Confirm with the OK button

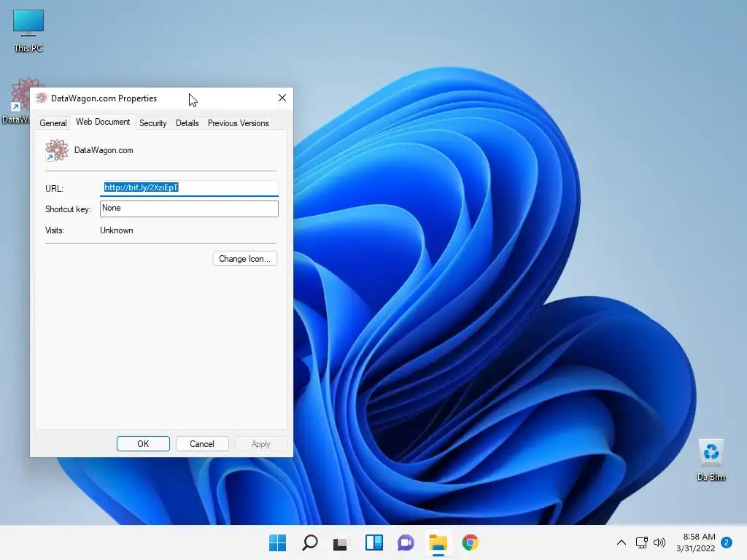pyautogui.click(x=143, y=444)
